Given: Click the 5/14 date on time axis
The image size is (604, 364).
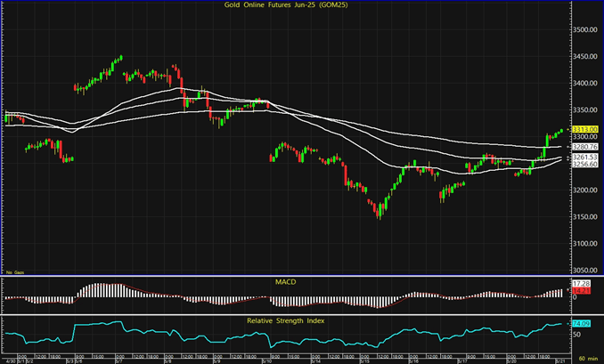Looking at the screenshot, I should 314,360.
